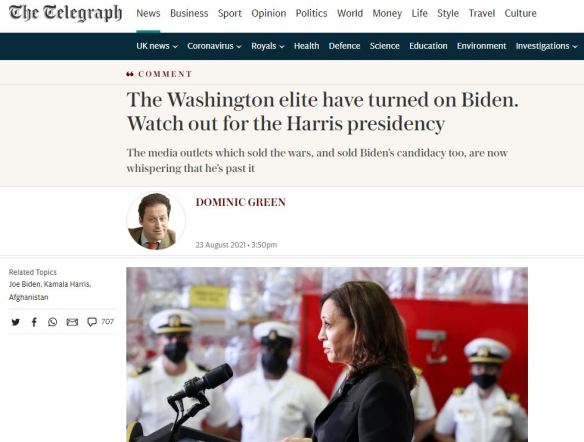Open the Politics section
The image size is (584, 442).
[x=311, y=13]
